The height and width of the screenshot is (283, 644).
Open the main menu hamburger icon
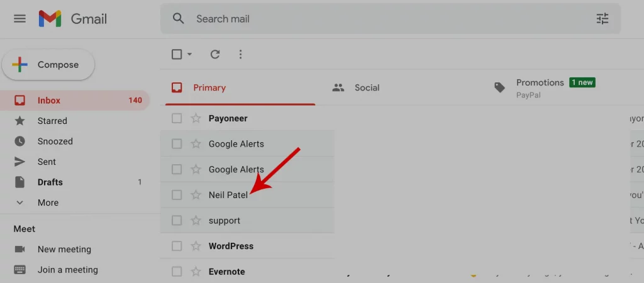coord(19,19)
